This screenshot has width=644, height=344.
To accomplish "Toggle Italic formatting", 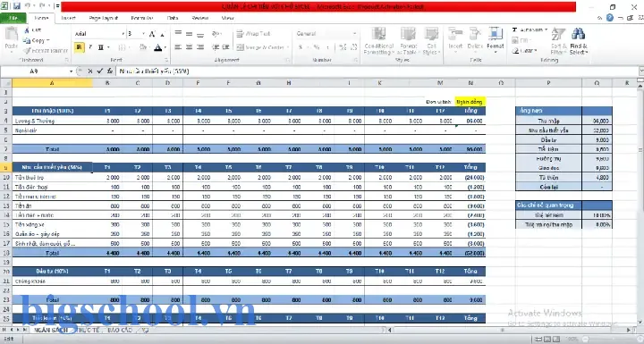I will [x=90, y=47].
